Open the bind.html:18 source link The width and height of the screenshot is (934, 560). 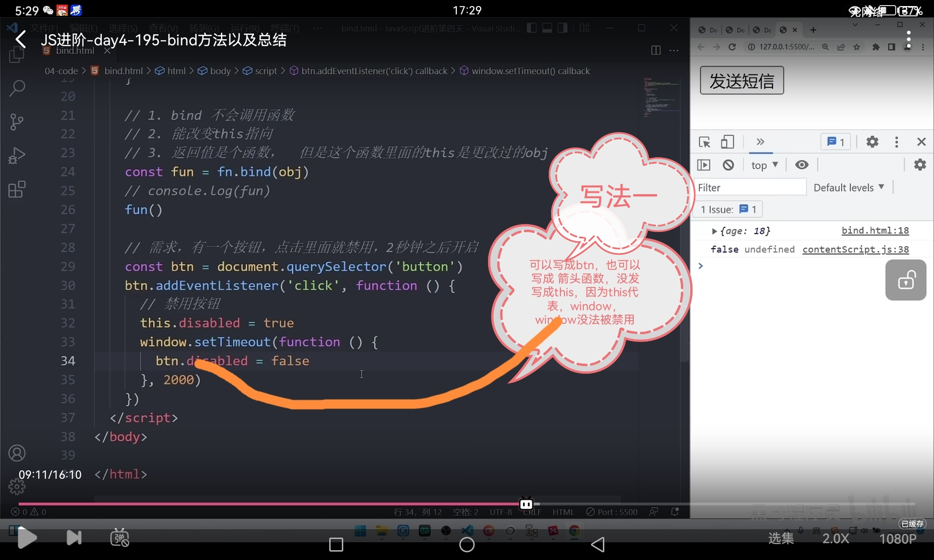point(875,231)
